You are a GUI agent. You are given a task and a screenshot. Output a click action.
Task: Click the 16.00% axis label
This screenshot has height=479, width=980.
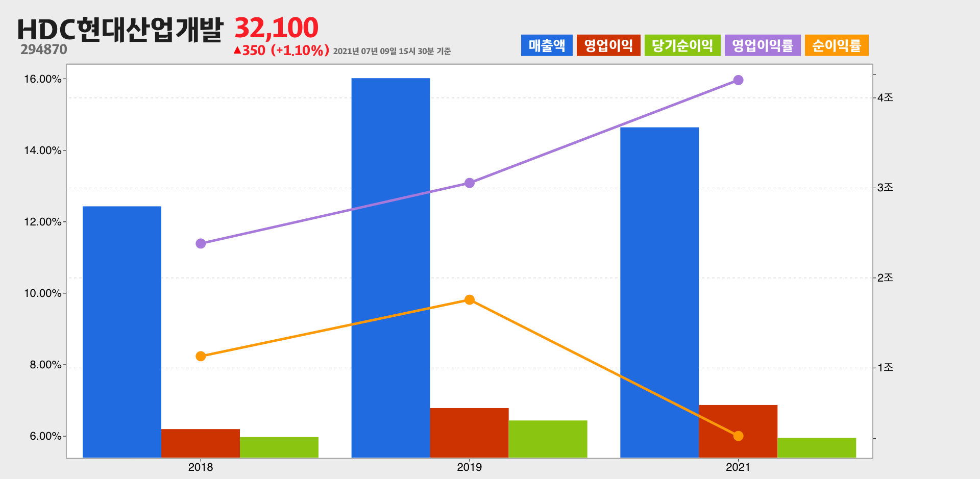pyautogui.click(x=43, y=79)
